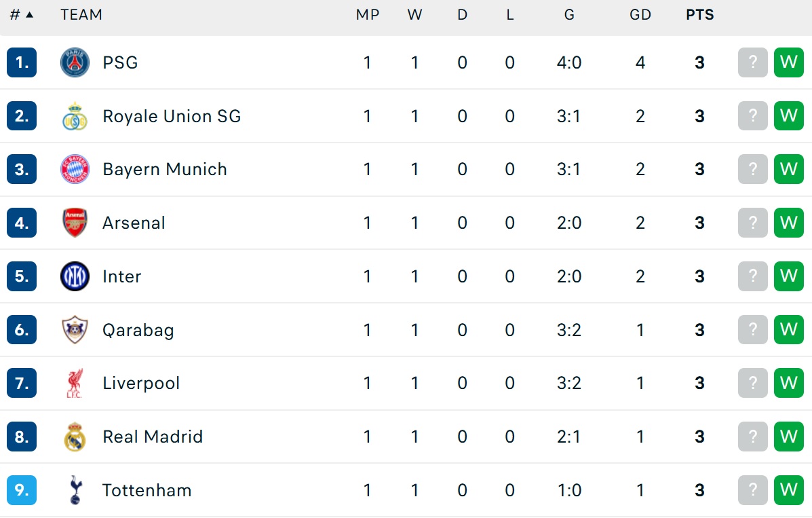
Task: Sort standings by PTS column
Action: 699,14
